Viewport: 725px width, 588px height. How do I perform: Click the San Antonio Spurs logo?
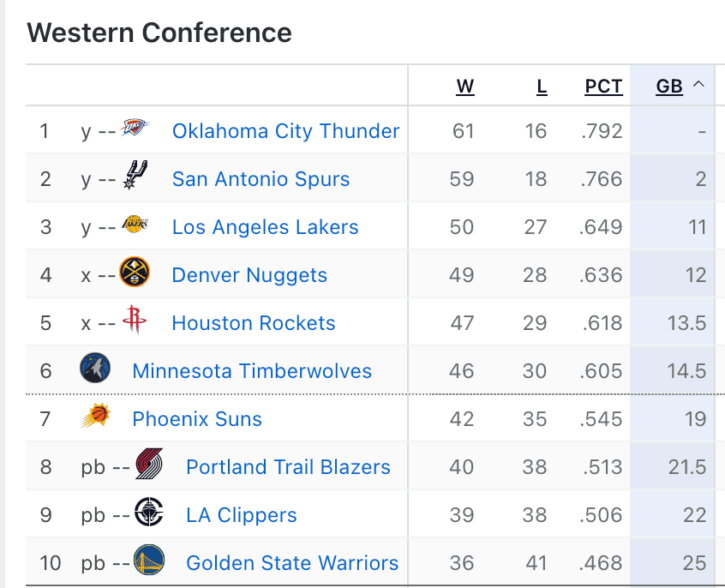pyautogui.click(x=135, y=177)
